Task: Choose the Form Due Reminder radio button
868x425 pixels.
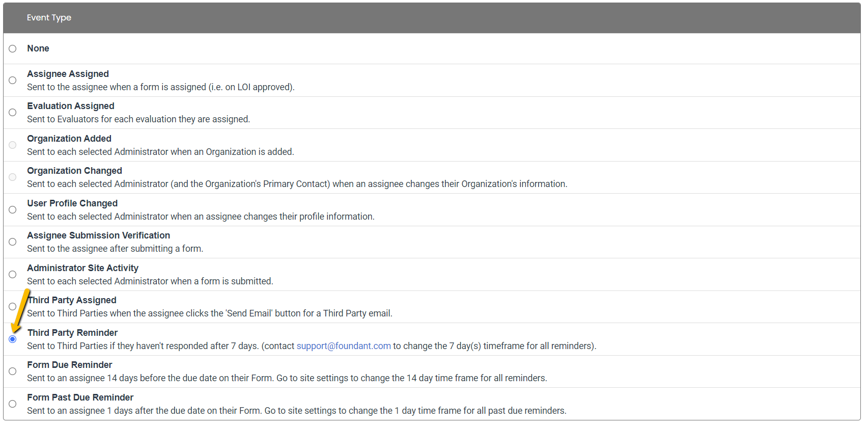Action: click(x=13, y=371)
